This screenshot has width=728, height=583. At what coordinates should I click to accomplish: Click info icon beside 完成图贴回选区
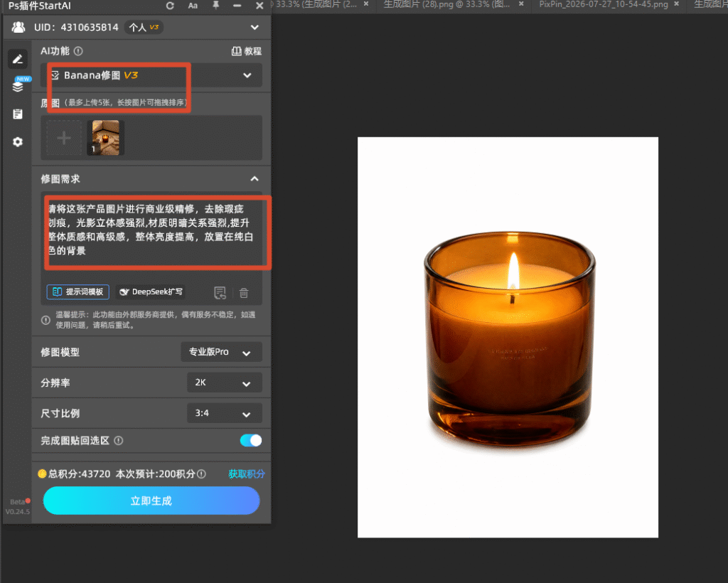tap(119, 441)
